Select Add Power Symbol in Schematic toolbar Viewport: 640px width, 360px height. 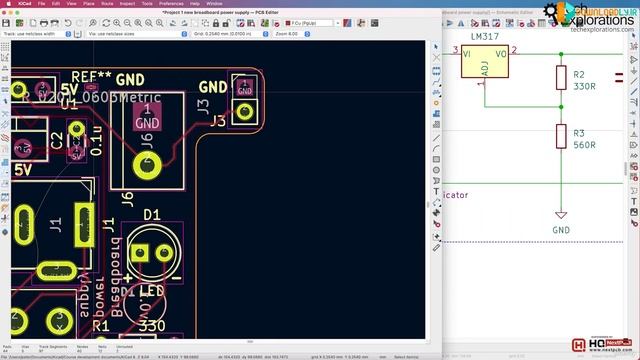click(633, 71)
